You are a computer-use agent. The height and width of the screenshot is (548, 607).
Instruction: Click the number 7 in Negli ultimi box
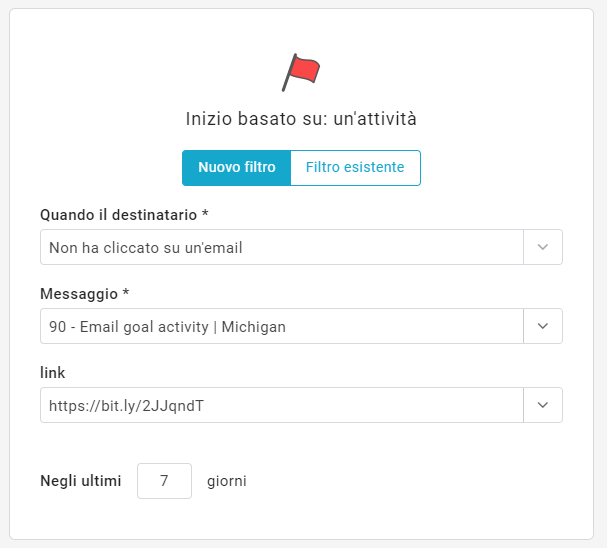pyautogui.click(x=164, y=481)
